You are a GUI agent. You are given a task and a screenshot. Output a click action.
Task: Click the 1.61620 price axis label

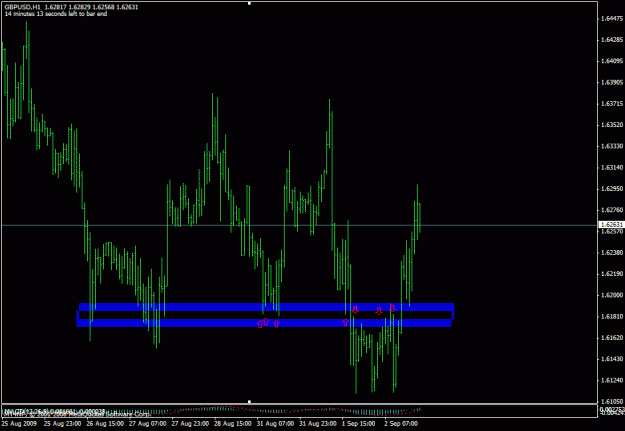pyautogui.click(x=612, y=338)
